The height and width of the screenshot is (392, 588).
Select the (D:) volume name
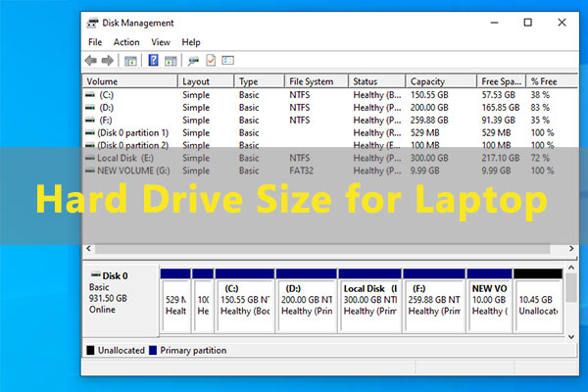tap(106, 108)
